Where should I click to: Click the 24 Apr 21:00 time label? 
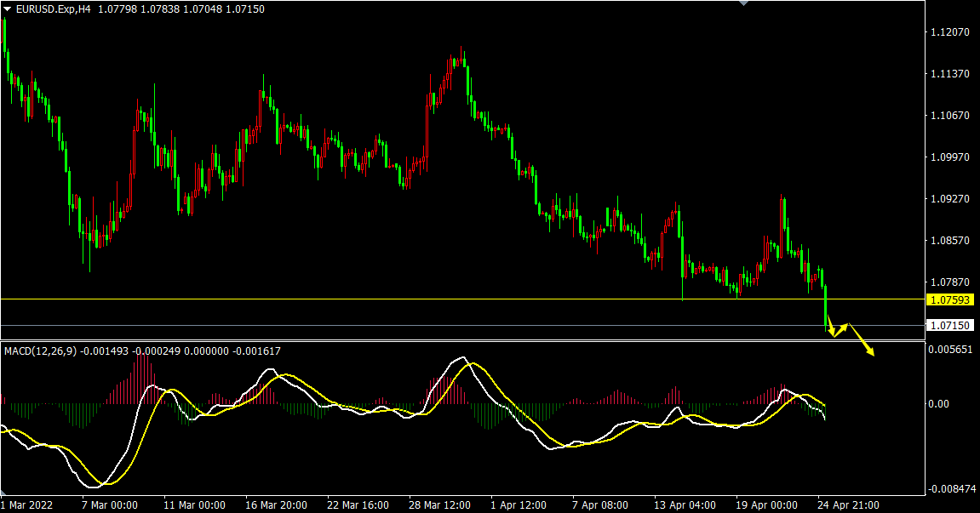click(x=848, y=504)
